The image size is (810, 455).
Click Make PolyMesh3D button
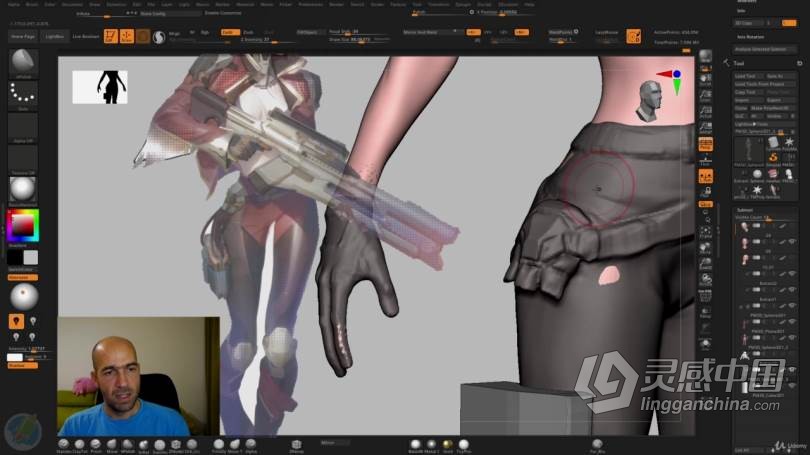(773, 108)
